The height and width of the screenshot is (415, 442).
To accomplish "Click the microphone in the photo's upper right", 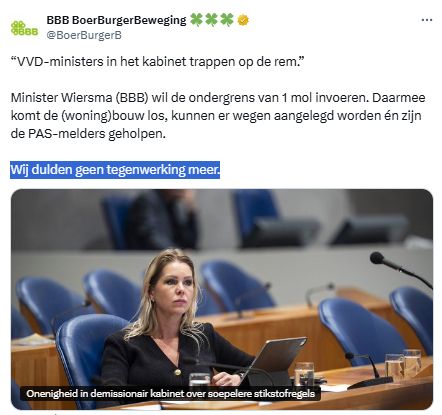I will pos(400,269).
